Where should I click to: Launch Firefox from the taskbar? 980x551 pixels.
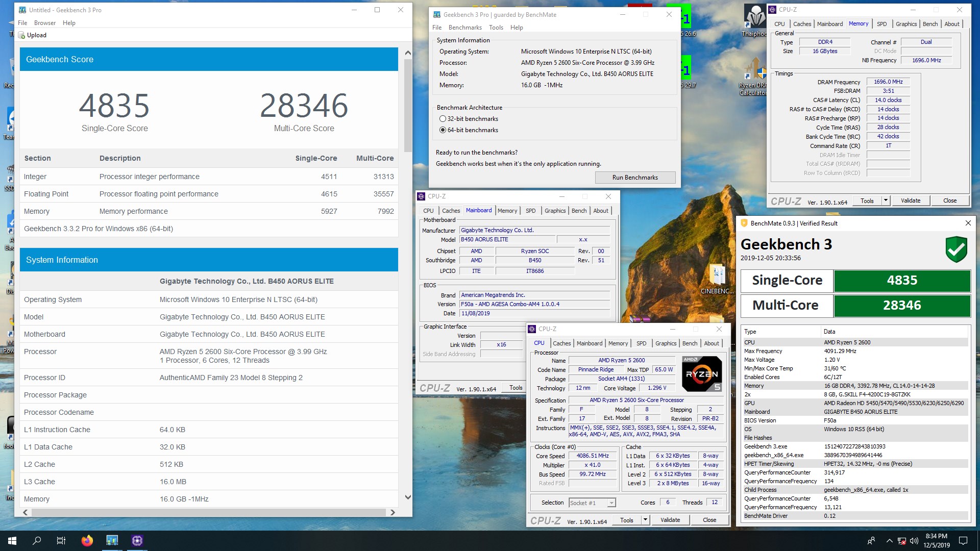[87, 541]
